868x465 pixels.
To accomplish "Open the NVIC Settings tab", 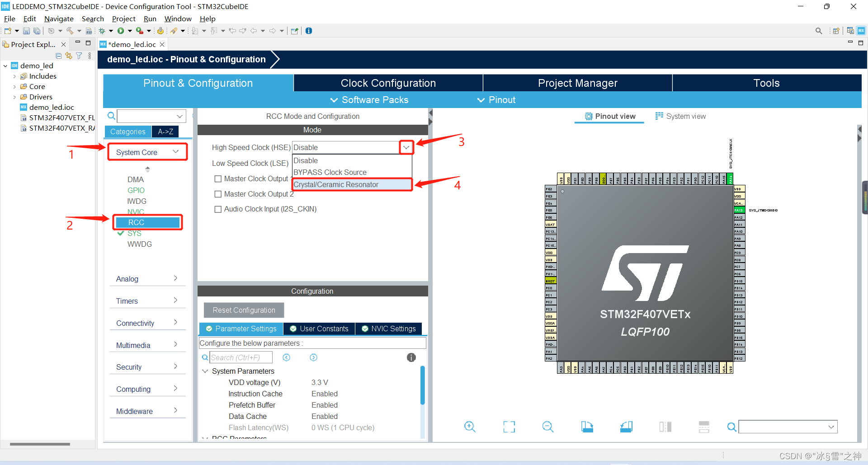I will coord(389,329).
